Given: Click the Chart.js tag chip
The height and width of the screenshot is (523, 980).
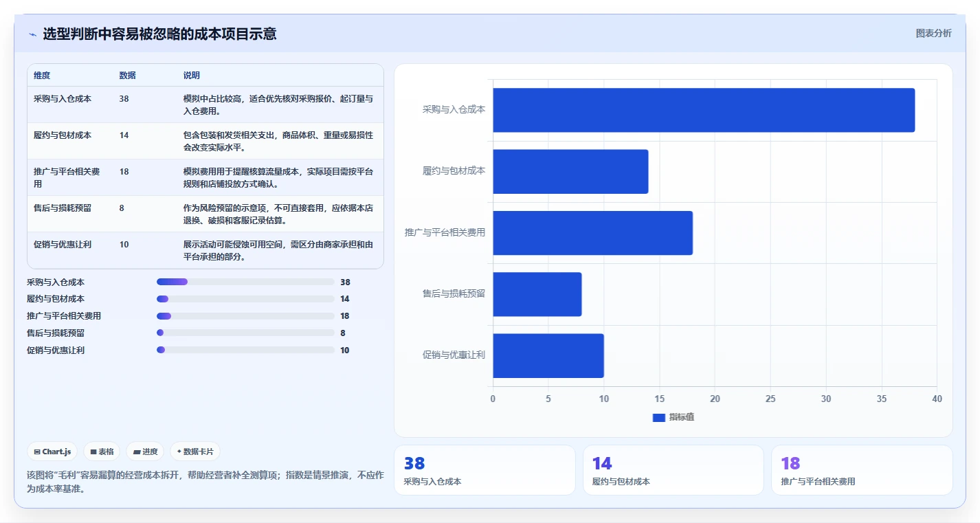Looking at the screenshot, I should (x=52, y=452).
